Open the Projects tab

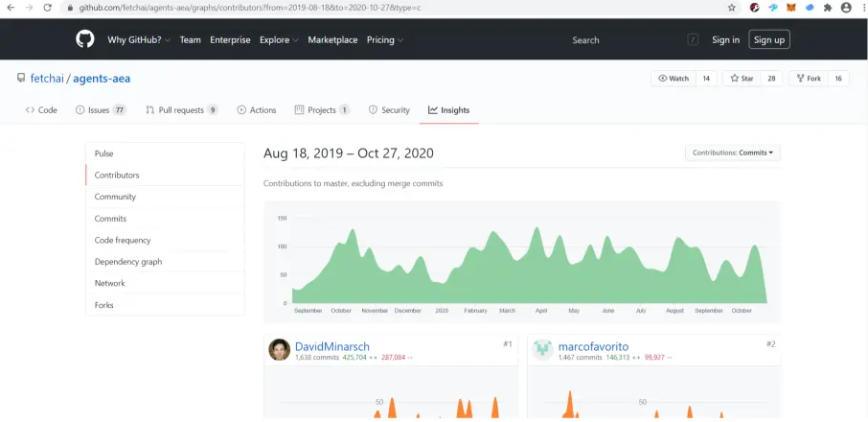pos(322,110)
